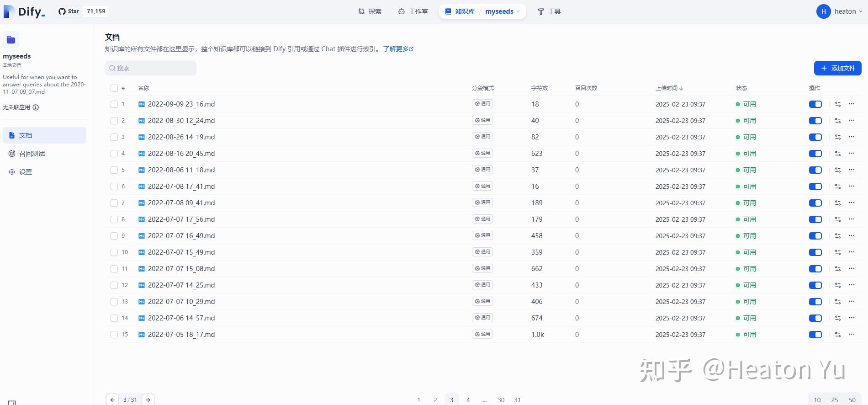This screenshot has height=405, width=868.
Task: Open more actions for 2022-07-07 15_08.md
Action: tap(852, 269)
